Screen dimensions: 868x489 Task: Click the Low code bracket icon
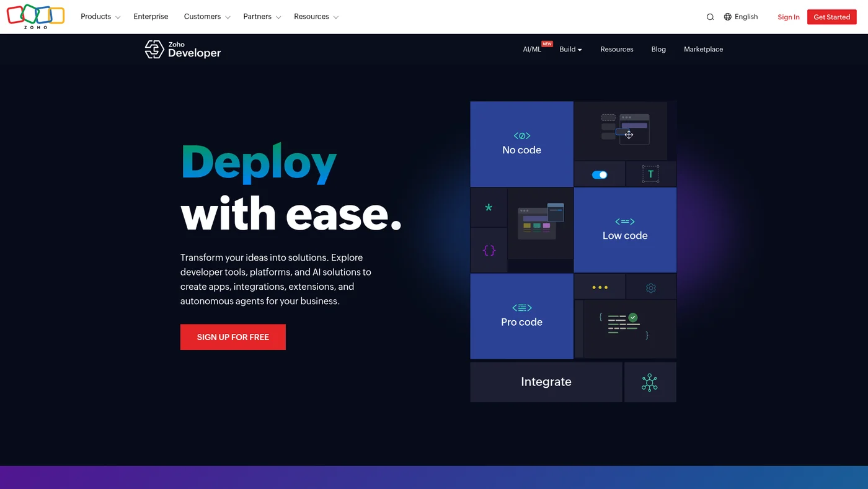pyautogui.click(x=625, y=222)
